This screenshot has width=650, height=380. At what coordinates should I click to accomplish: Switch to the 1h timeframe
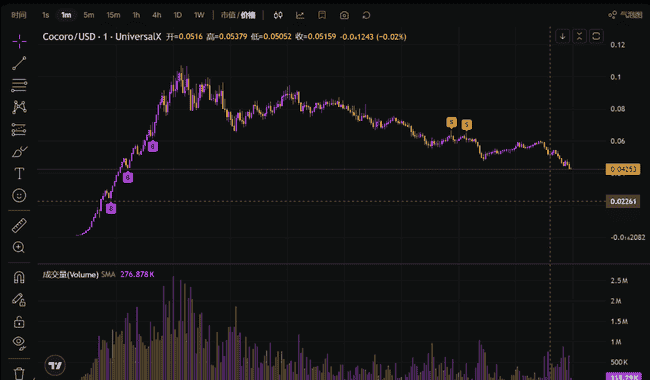coord(136,15)
